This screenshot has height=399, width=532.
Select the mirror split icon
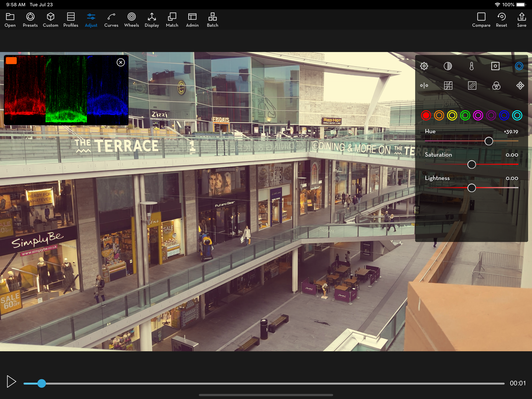pos(424,86)
